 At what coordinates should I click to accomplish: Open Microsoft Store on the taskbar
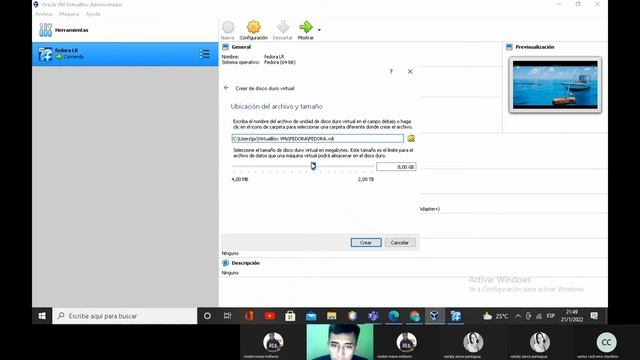point(290,316)
